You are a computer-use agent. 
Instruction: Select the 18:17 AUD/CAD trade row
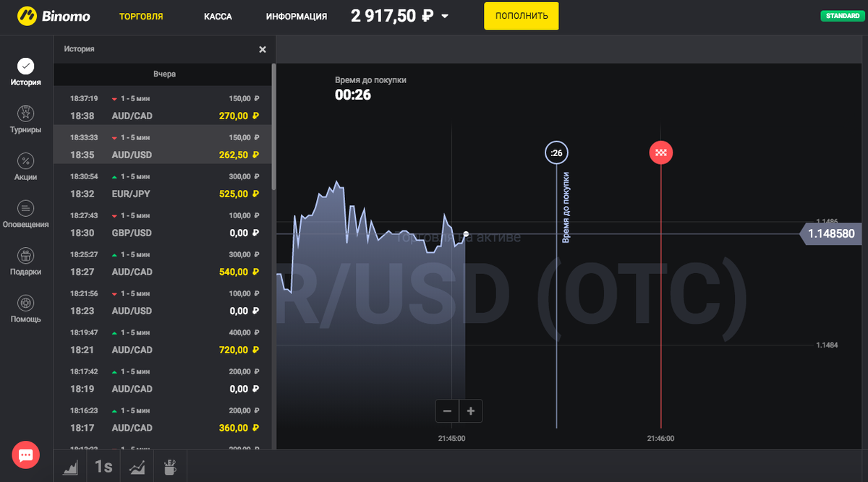[x=163, y=419]
